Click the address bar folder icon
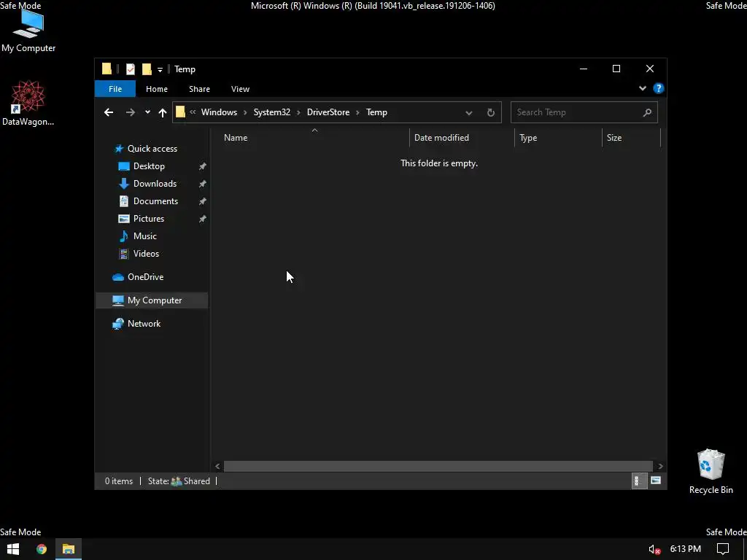Screen dimensions: 747x560 point(180,112)
